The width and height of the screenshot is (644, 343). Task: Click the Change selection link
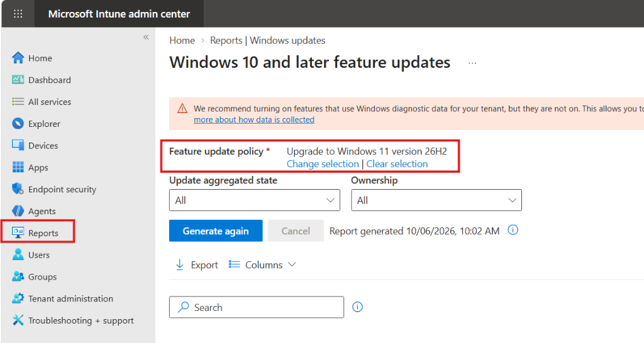(323, 164)
